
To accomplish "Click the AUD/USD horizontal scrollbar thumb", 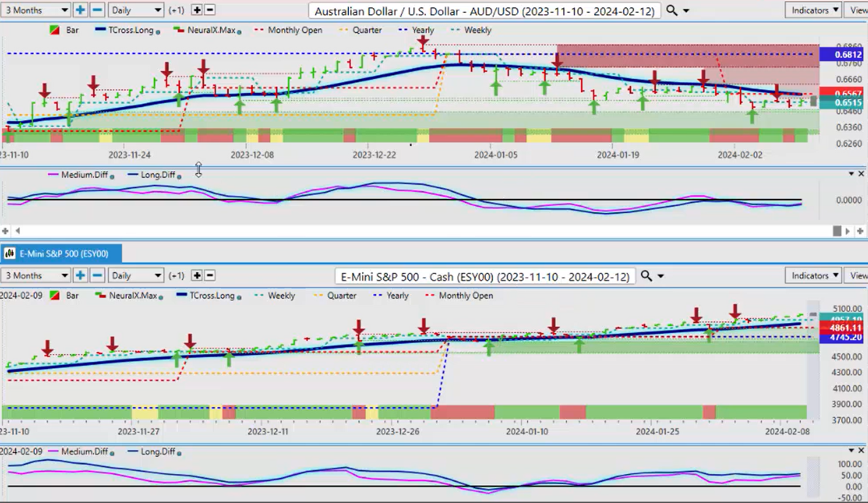I will (837, 231).
